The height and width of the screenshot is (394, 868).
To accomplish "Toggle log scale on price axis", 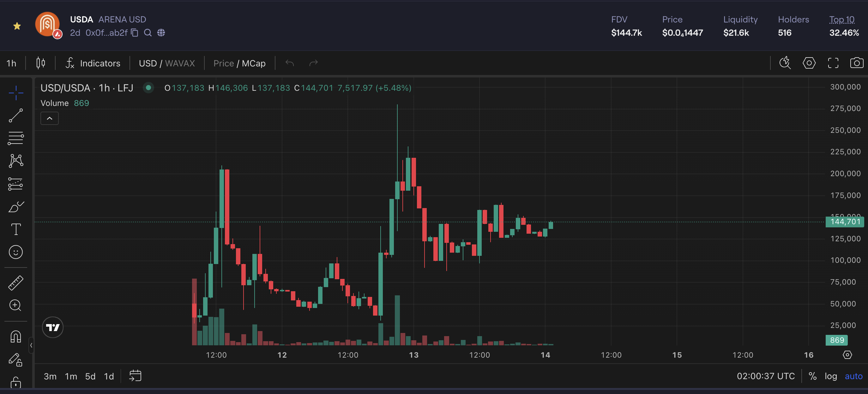I will 831,376.
